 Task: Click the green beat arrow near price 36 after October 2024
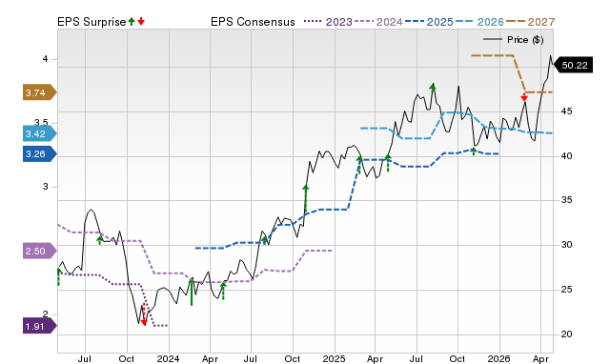point(306,199)
